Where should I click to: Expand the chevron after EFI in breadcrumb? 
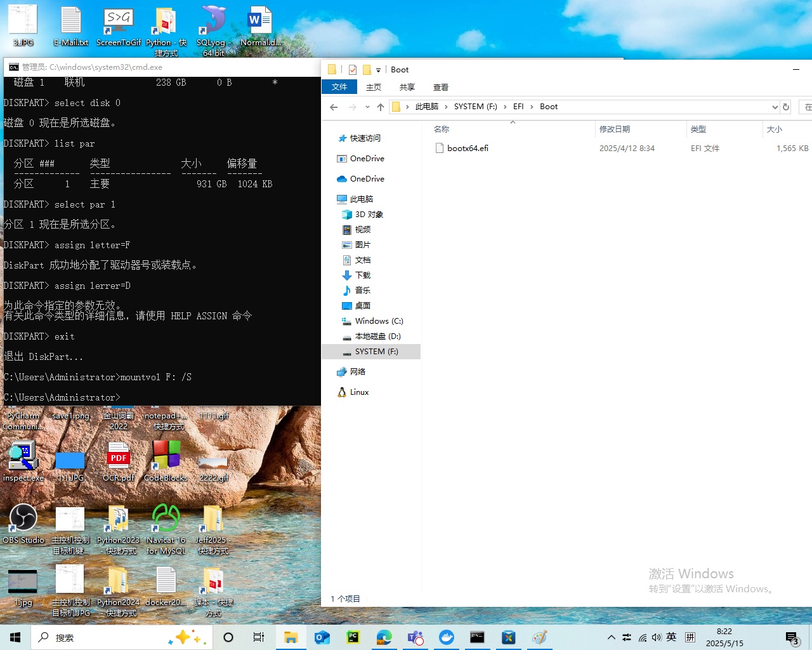click(x=532, y=107)
